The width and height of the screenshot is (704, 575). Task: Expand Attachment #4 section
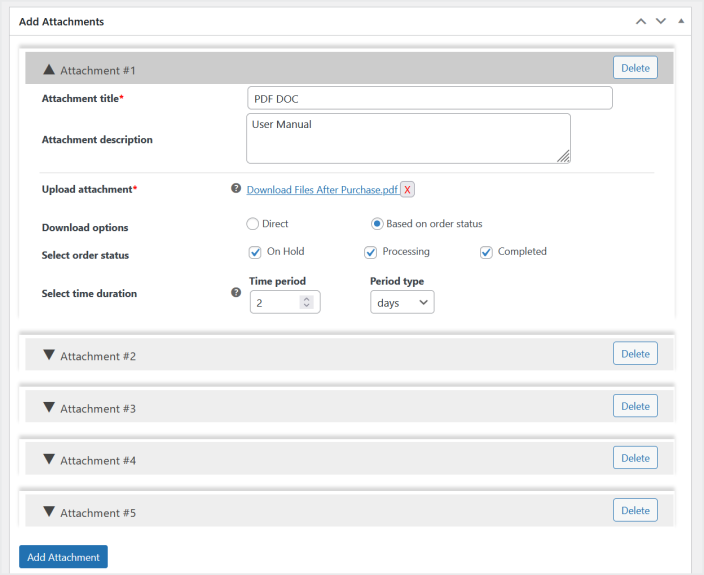pos(49,459)
